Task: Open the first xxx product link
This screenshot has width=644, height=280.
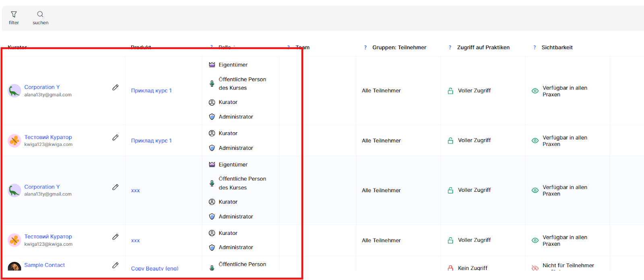Action: click(x=136, y=191)
